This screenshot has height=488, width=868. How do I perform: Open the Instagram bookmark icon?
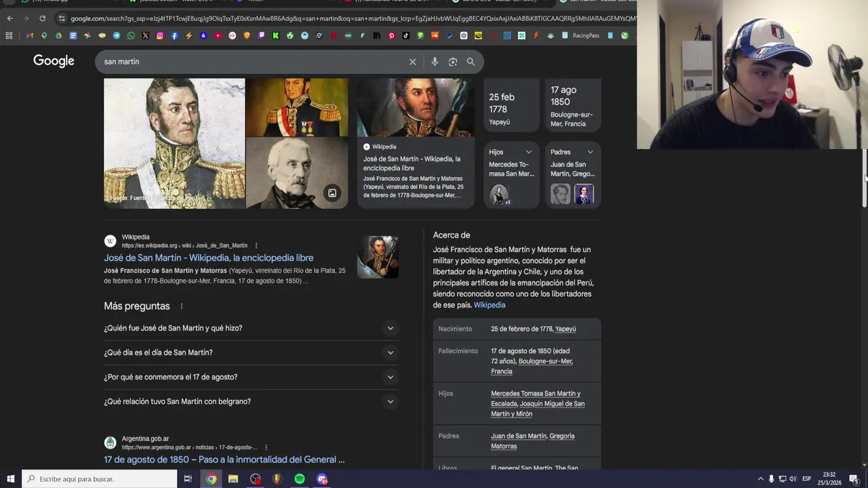pos(160,35)
